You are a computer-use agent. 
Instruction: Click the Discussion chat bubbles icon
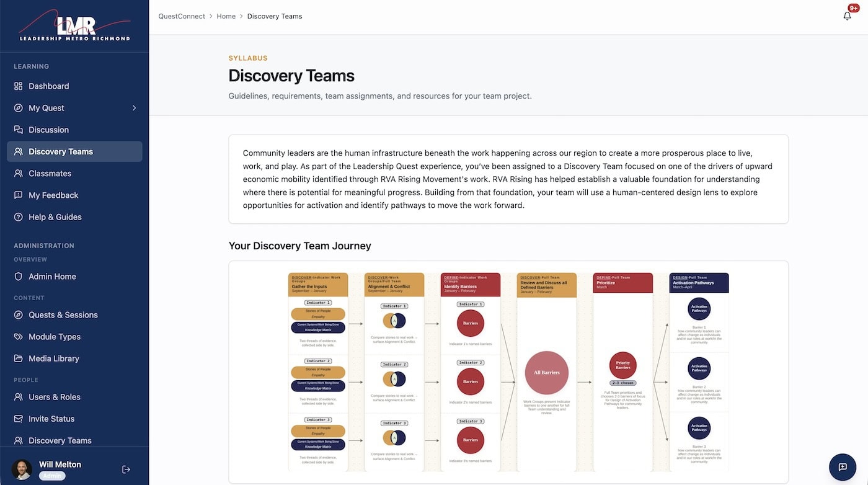coord(19,130)
